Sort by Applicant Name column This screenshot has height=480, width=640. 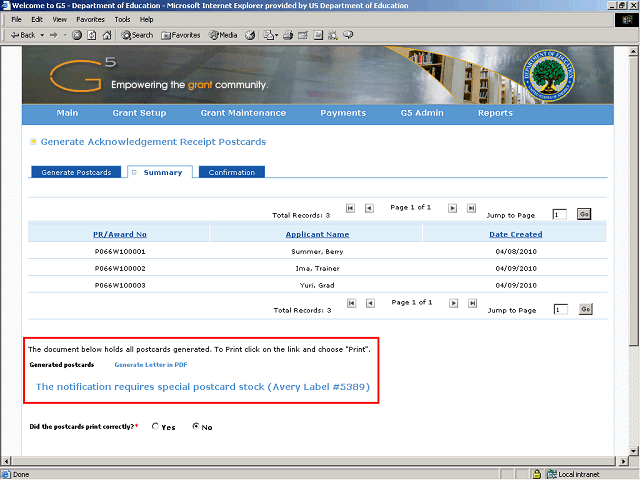point(317,234)
